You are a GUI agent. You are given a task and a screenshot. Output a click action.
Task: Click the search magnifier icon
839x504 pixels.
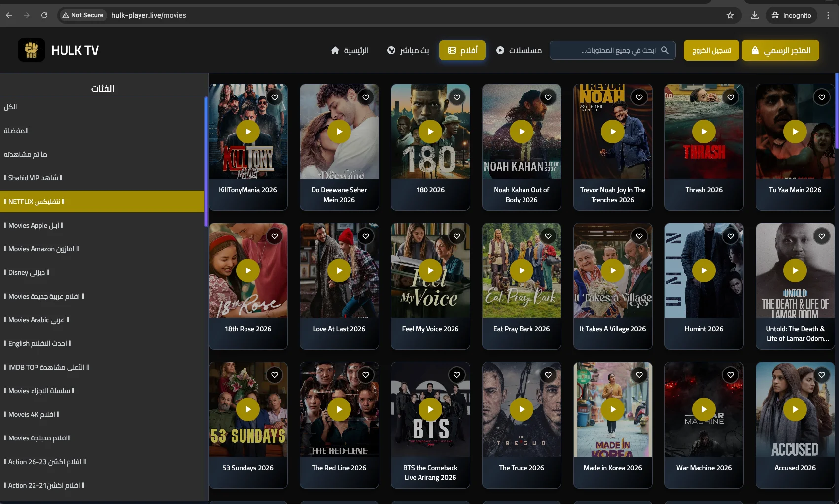665,50
